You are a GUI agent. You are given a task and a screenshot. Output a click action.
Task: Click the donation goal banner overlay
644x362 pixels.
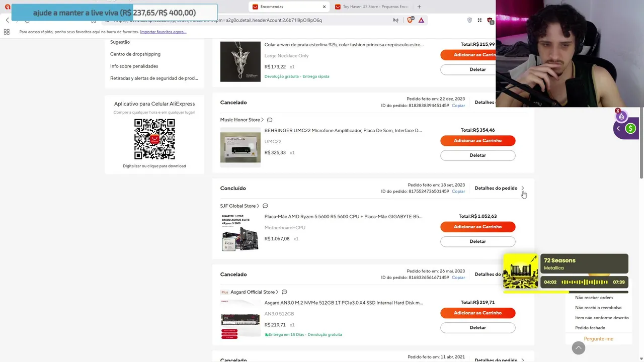(x=114, y=13)
